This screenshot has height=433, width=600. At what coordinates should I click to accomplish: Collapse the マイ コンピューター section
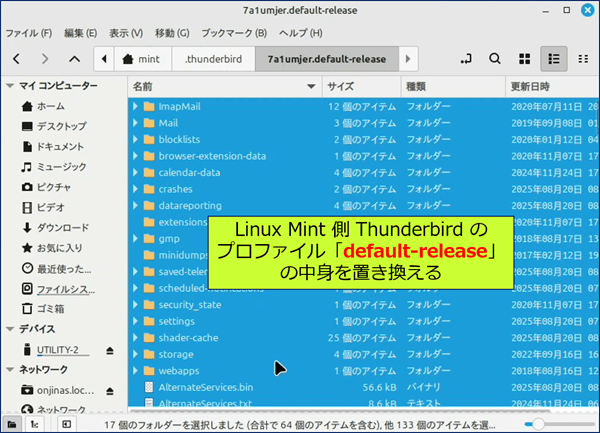[x=10, y=86]
